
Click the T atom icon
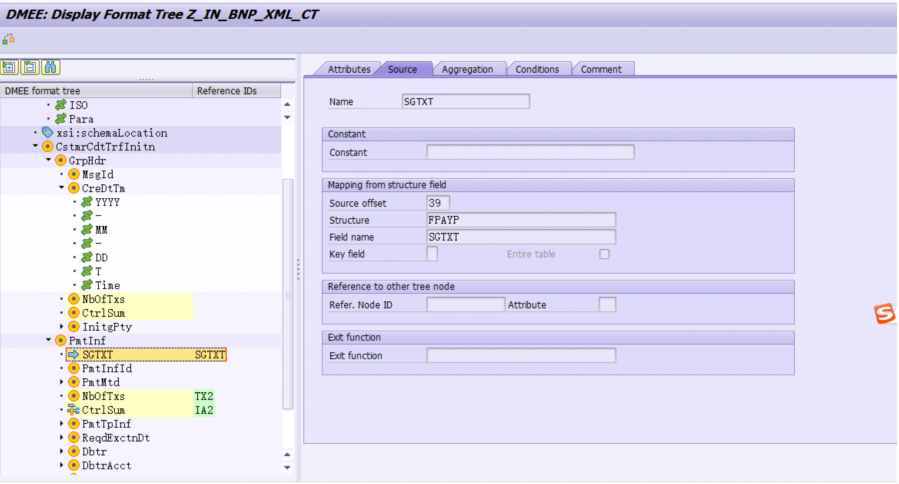point(87,271)
